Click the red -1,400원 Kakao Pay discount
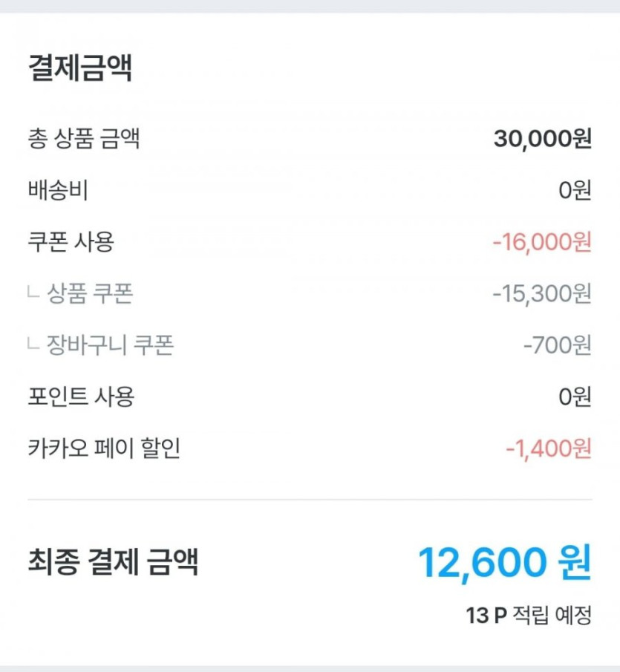 click(x=548, y=448)
